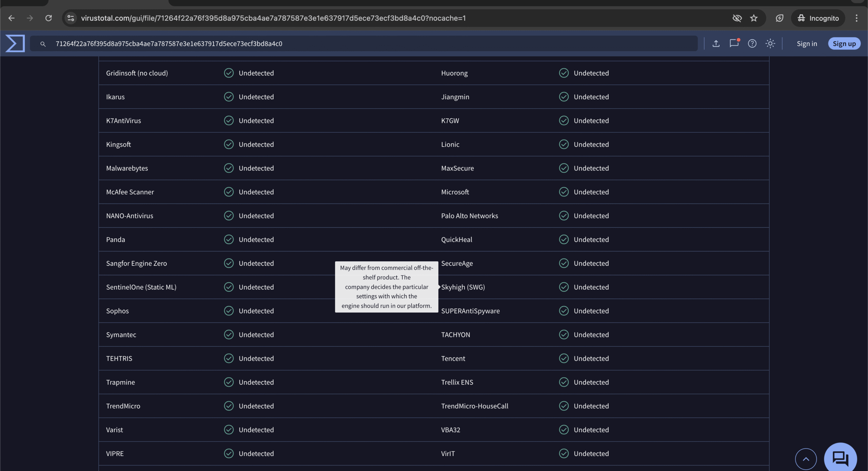Bookmark the page with the star icon
The image size is (868, 471).
pos(753,18)
